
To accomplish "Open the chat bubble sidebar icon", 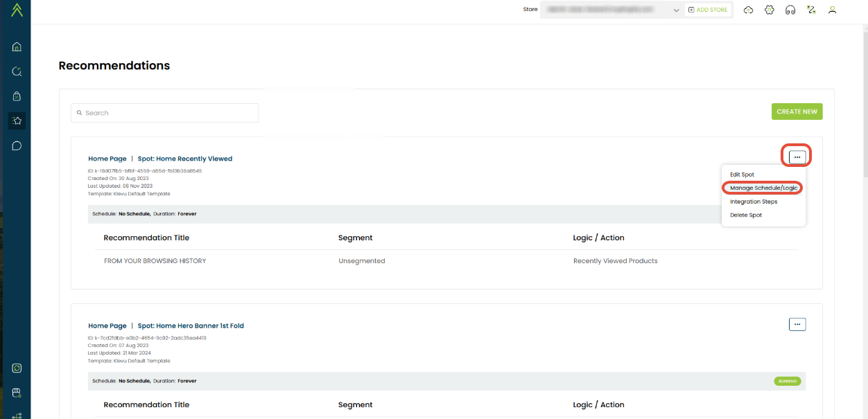I will pos(17,146).
